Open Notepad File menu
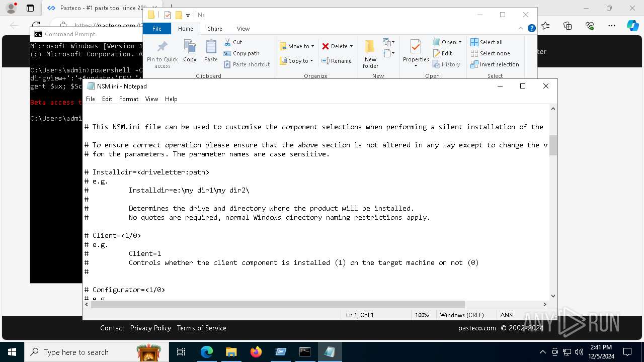This screenshot has height=362, width=644. click(91, 99)
